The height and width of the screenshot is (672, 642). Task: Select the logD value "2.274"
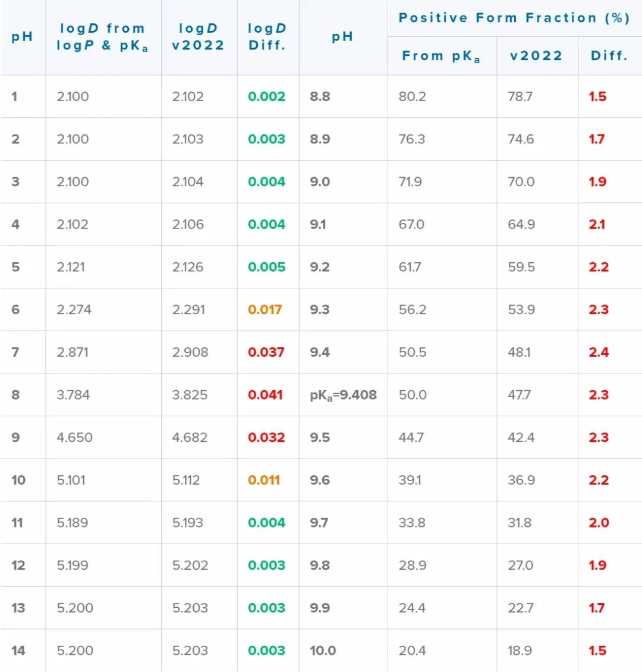click(74, 309)
